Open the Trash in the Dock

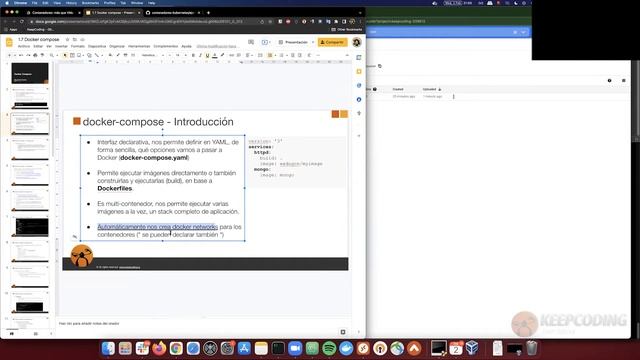pyautogui.click(x=531, y=348)
